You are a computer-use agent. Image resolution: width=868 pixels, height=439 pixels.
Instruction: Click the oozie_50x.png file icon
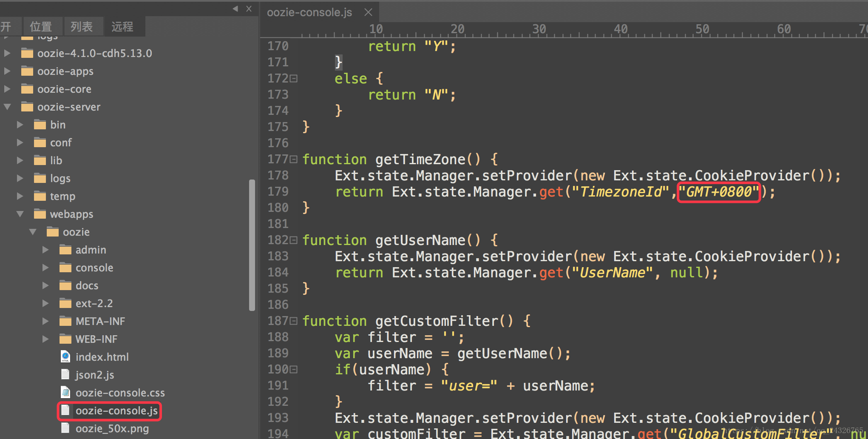coord(65,428)
